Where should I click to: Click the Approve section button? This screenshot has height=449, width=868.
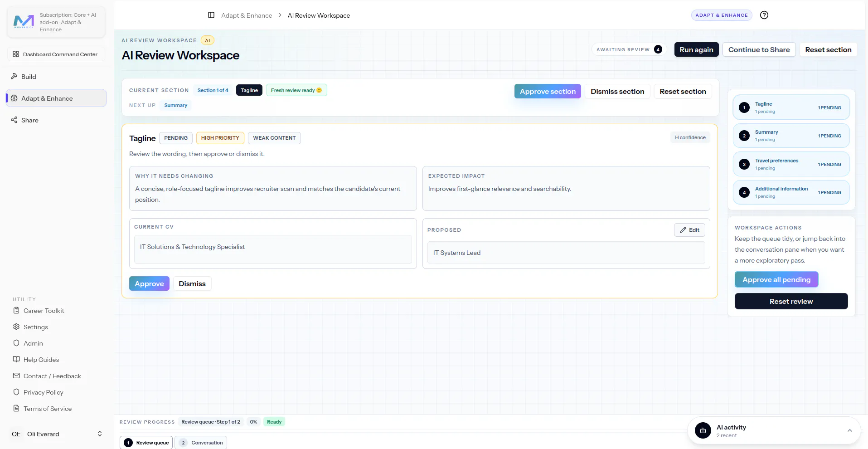pos(548,91)
